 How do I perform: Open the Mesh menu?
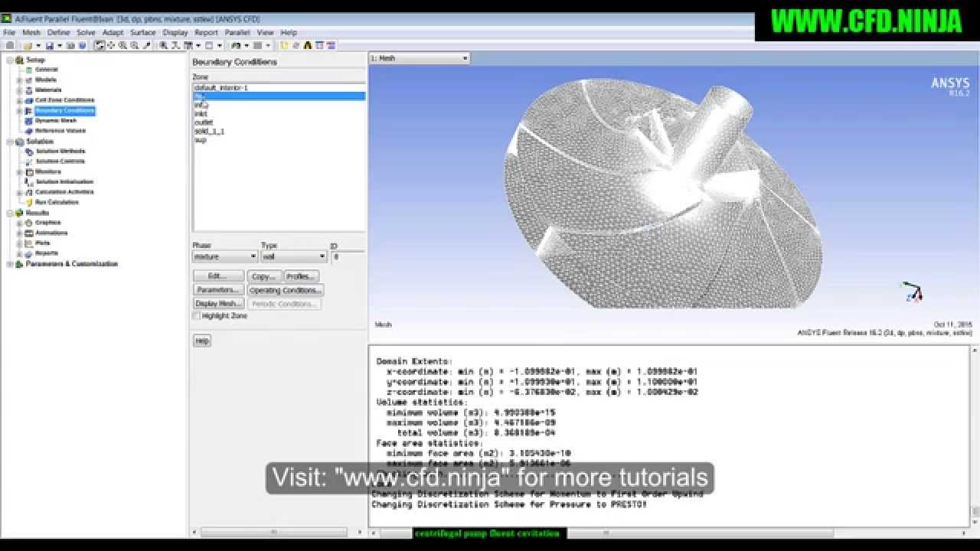(31, 33)
